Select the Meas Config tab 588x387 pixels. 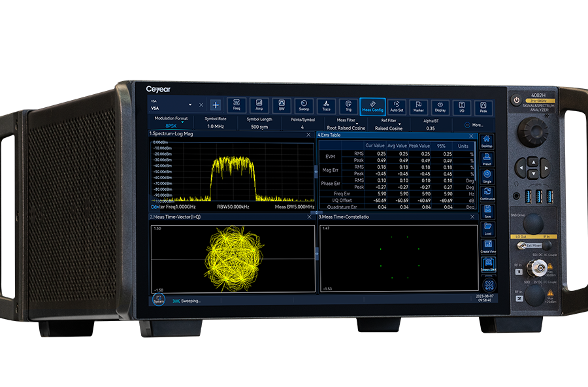[372, 107]
